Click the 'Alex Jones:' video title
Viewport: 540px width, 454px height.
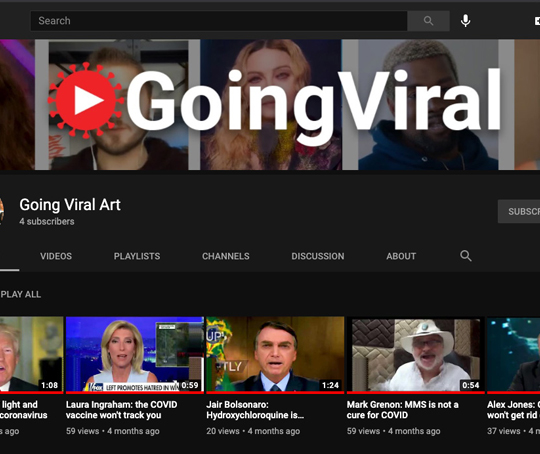(513, 410)
